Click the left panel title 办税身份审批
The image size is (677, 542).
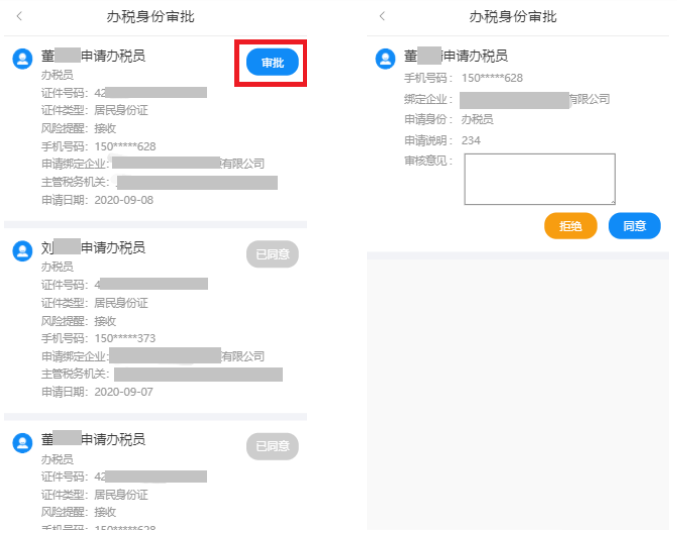[x=150, y=16]
